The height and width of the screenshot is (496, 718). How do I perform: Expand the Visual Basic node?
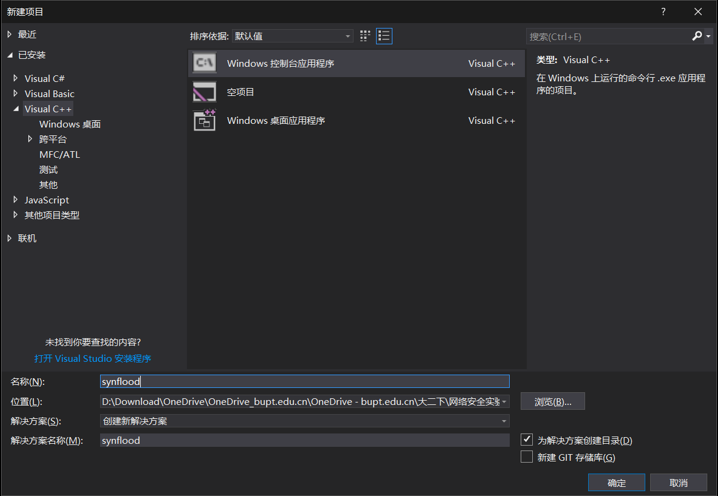point(15,93)
